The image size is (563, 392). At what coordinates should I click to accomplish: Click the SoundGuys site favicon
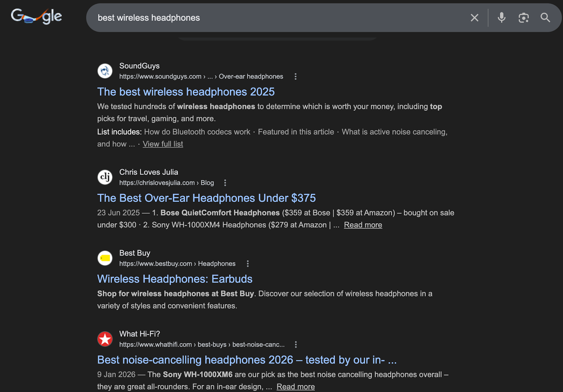pos(105,71)
